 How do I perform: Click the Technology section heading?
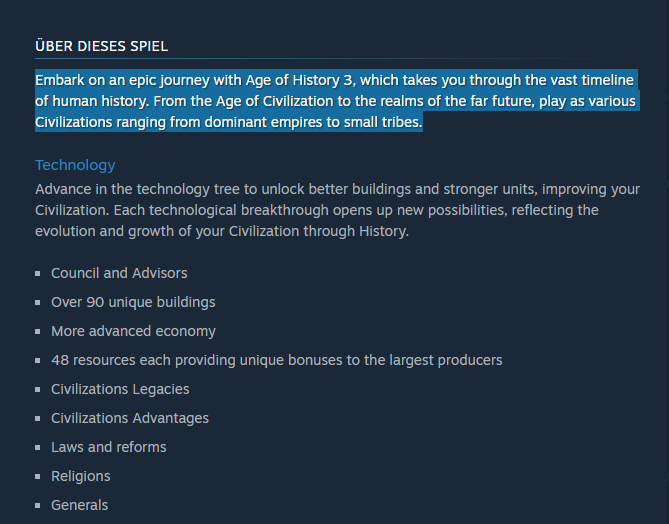tap(75, 165)
